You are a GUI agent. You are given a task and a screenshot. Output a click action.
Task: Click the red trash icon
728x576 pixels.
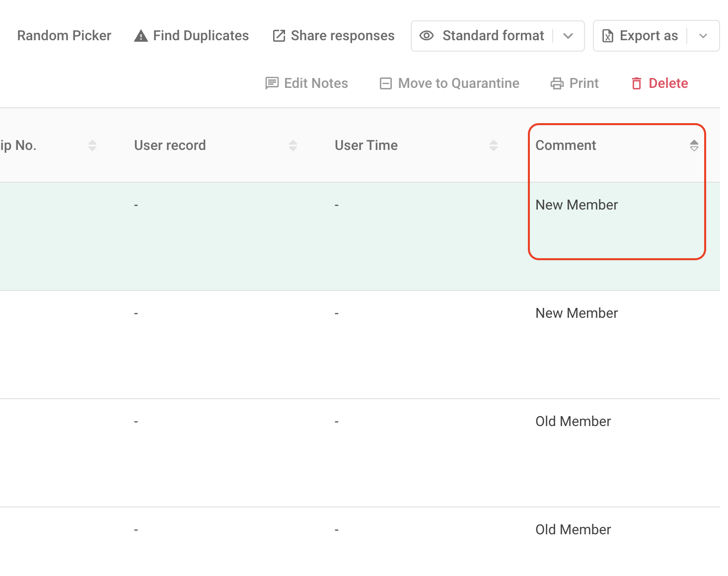tap(637, 83)
